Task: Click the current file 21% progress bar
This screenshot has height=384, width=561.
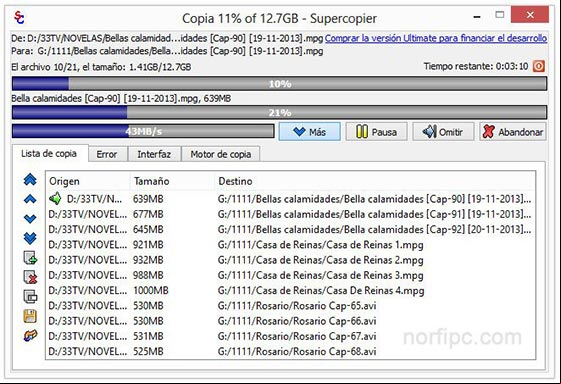Action: point(279,112)
